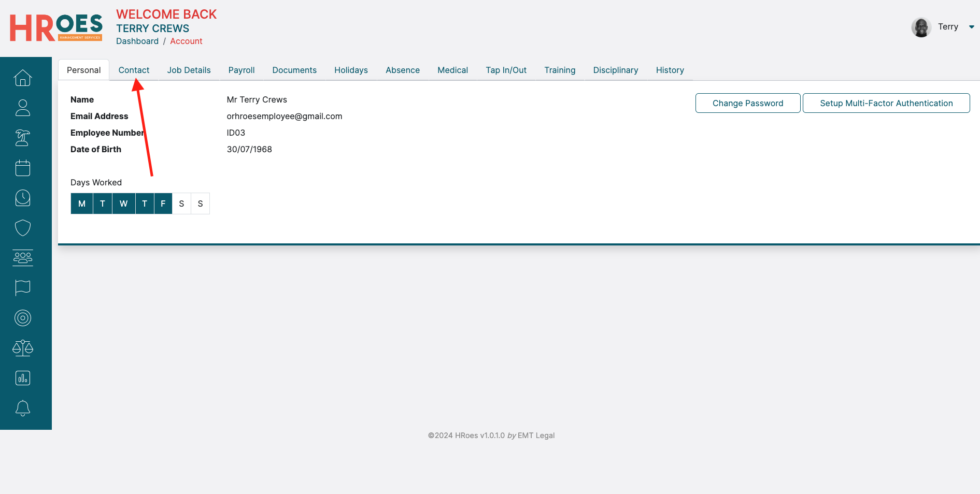Click the flag sidebar icon
Viewport: 980px width, 494px height.
[23, 288]
